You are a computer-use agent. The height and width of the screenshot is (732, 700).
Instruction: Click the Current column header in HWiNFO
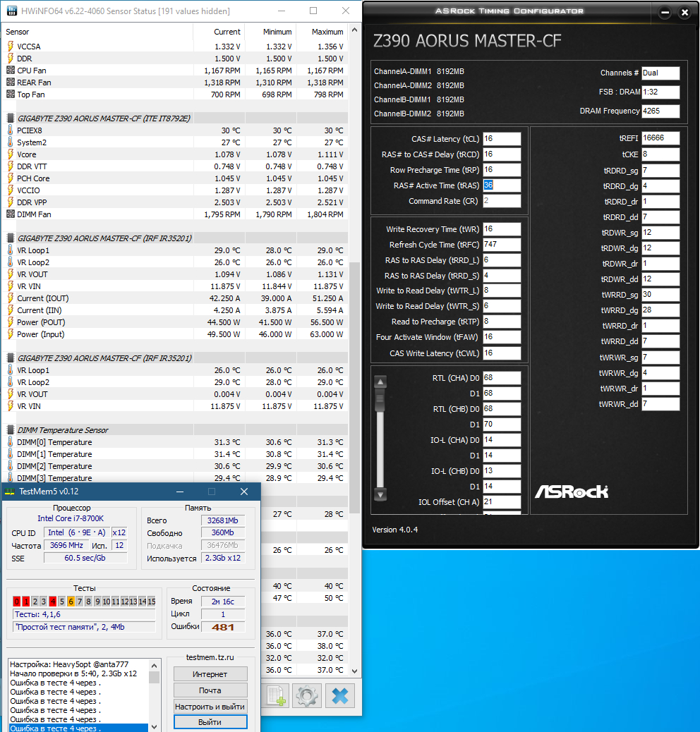[x=219, y=32]
